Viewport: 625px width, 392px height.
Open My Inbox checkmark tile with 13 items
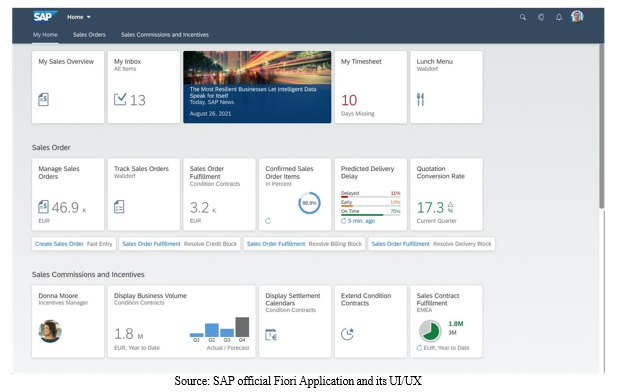[144, 87]
